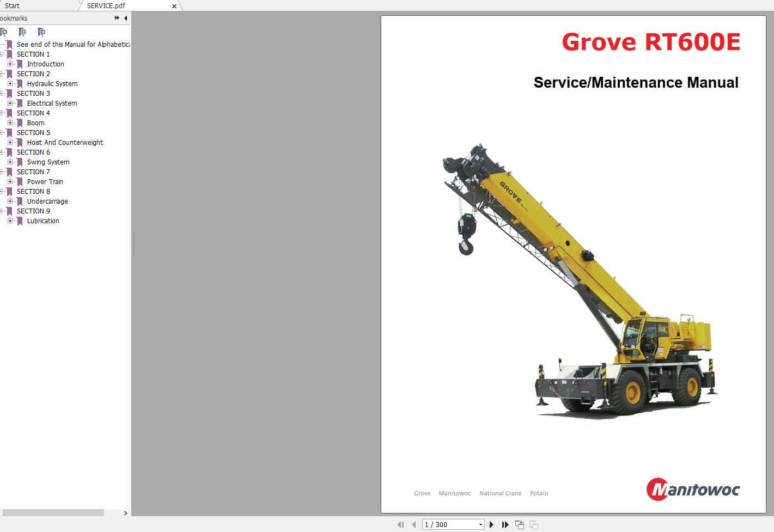Open the 'See end of this Manual' bookmark
The height and width of the screenshot is (532, 774).
[73, 44]
